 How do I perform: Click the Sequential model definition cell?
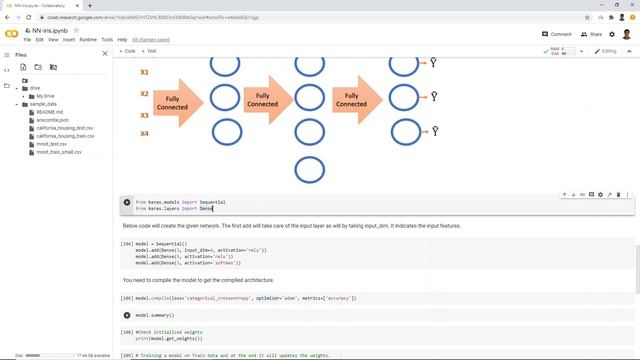(x=377, y=253)
